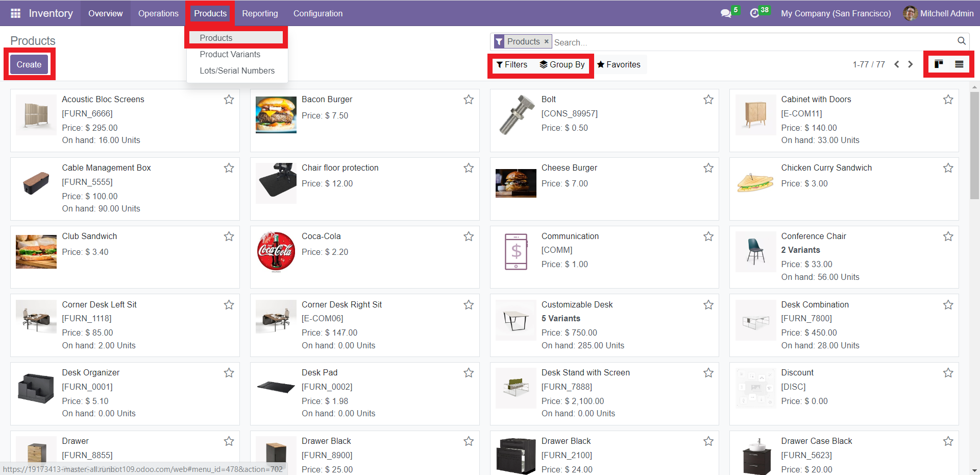
Task: Open the Bacon Burger product card
Action: click(364, 121)
